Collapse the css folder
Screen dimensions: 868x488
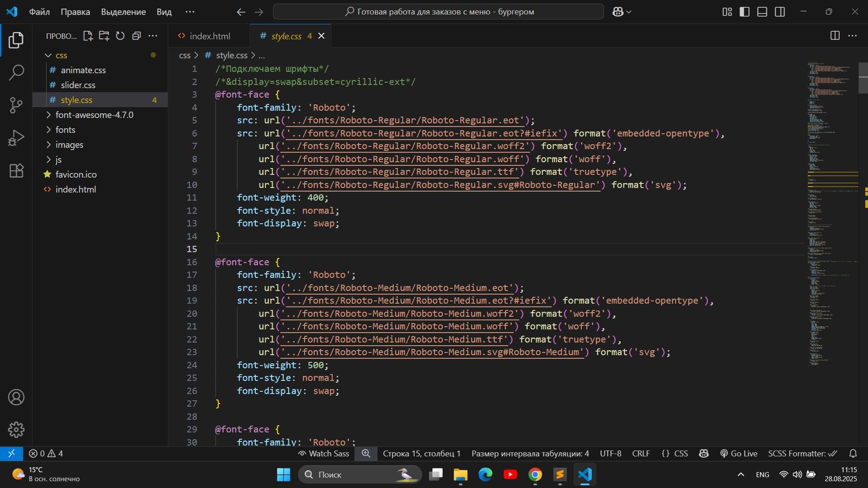(x=48, y=55)
